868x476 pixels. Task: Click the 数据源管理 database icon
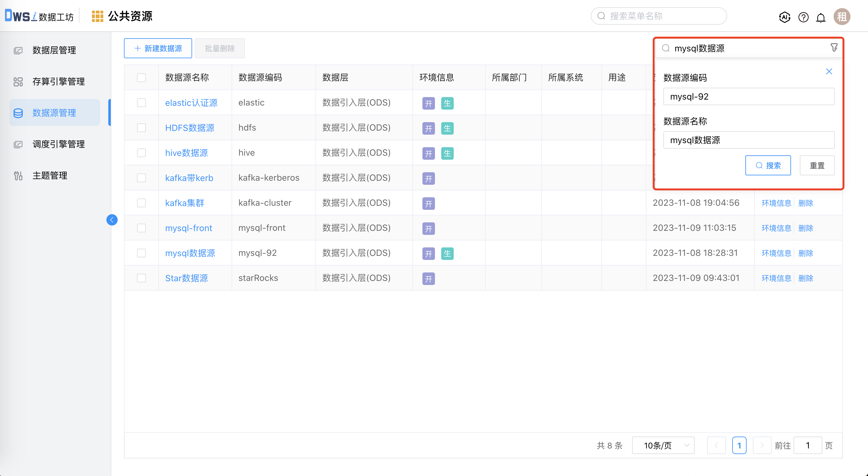tap(18, 113)
